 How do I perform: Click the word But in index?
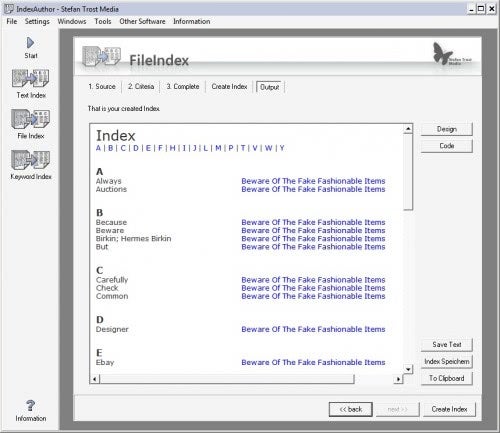[x=102, y=247]
